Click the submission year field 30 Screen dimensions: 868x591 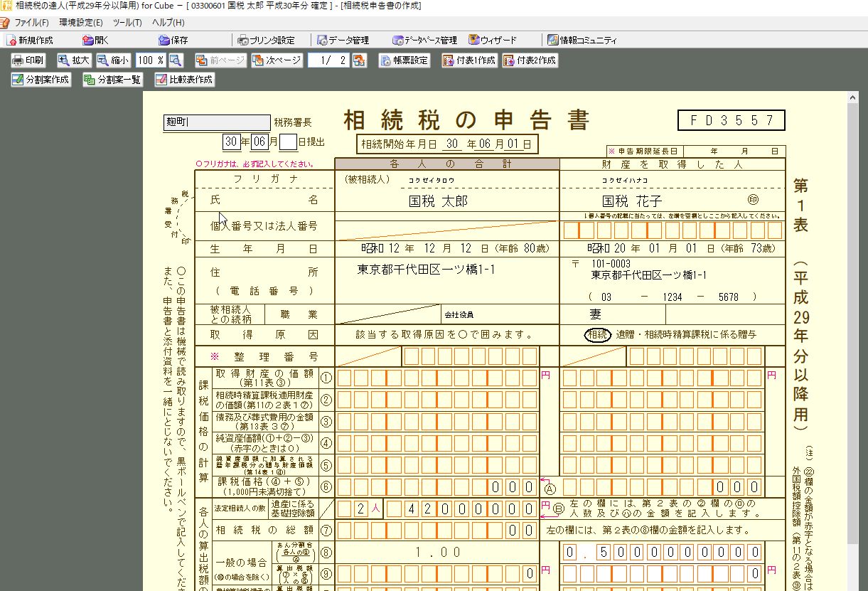231,142
